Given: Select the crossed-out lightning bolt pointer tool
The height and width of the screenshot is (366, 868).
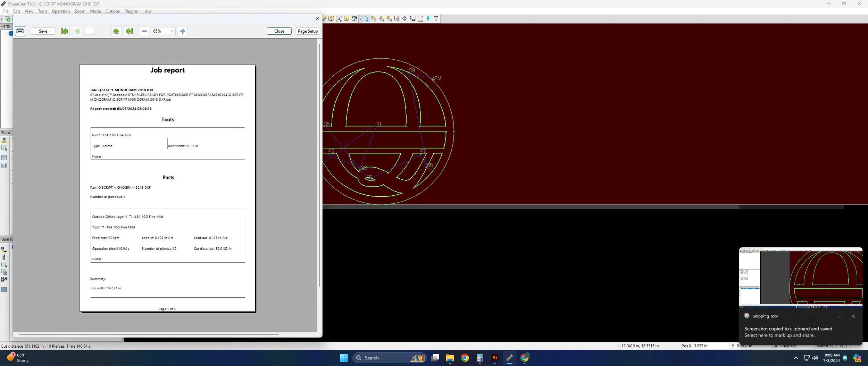Looking at the screenshot, I should click(x=381, y=19).
